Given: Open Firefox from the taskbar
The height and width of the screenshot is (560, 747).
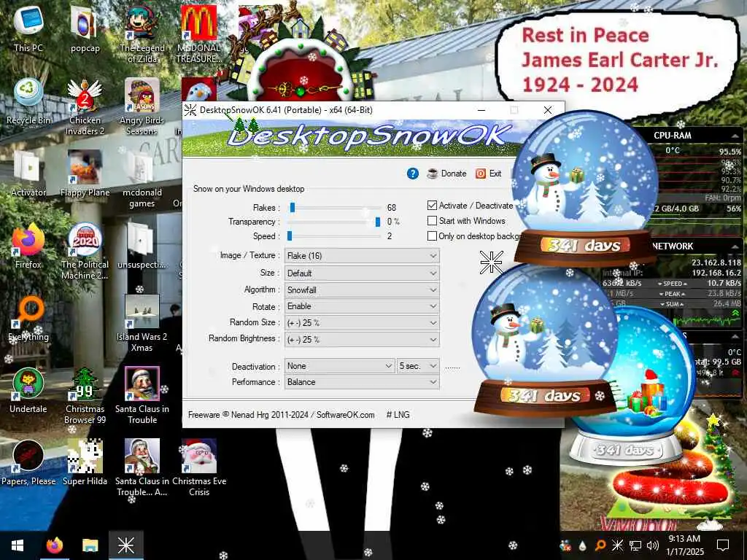Looking at the screenshot, I should [54, 545].
